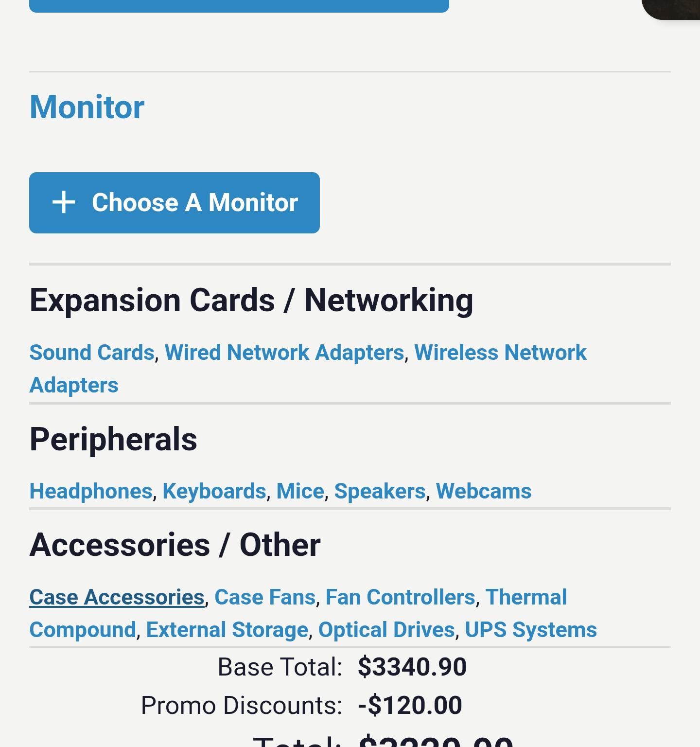
Task: Open External Storage link
Action: click(x=227, y=630)
